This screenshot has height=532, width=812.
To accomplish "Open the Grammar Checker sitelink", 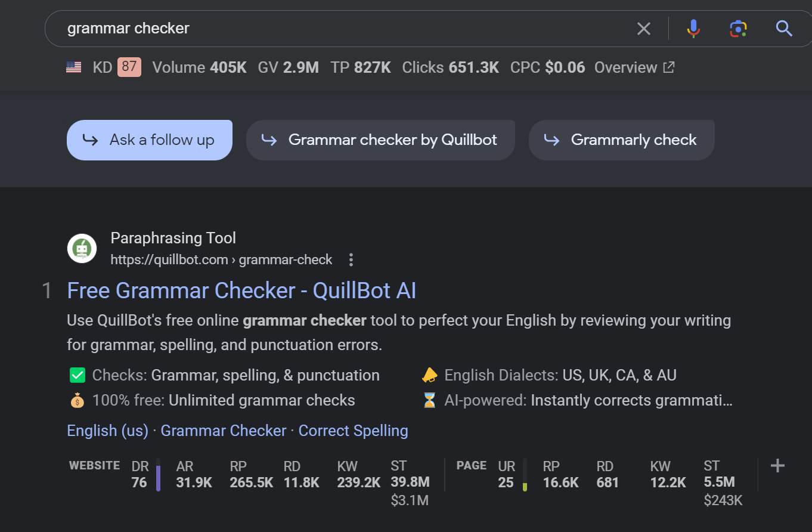I will coord(224,431).
